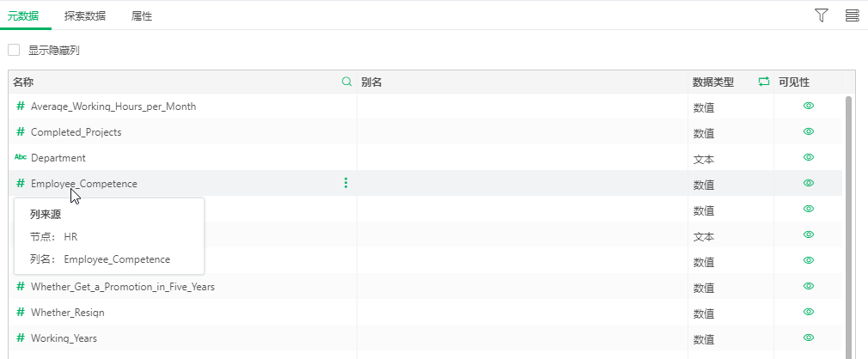
Task: Select the Working_Years column name
Action: [x=64, y=338]
